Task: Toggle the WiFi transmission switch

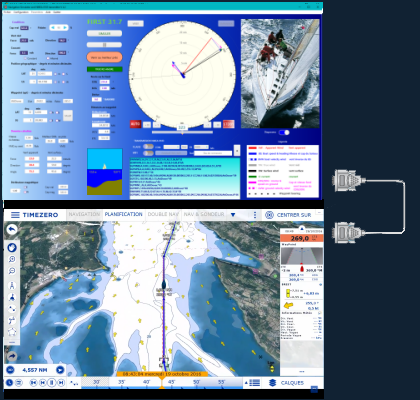Action: coord(148,153)
